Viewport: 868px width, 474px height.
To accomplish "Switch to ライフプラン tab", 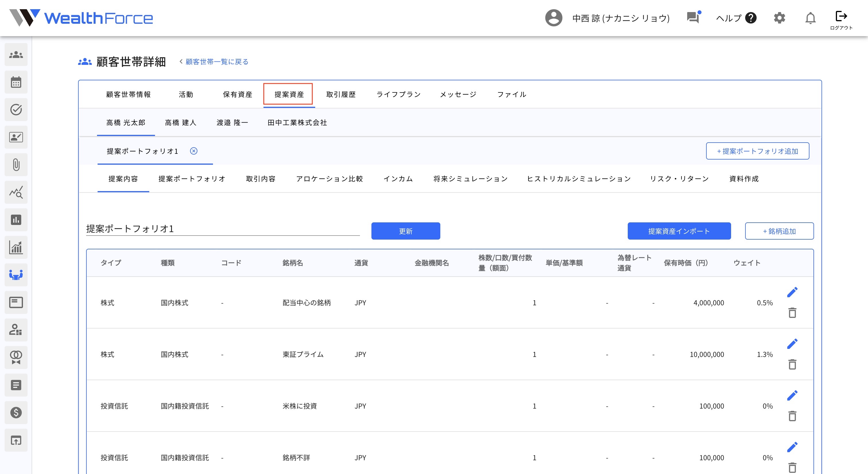I will pos(399,94).
